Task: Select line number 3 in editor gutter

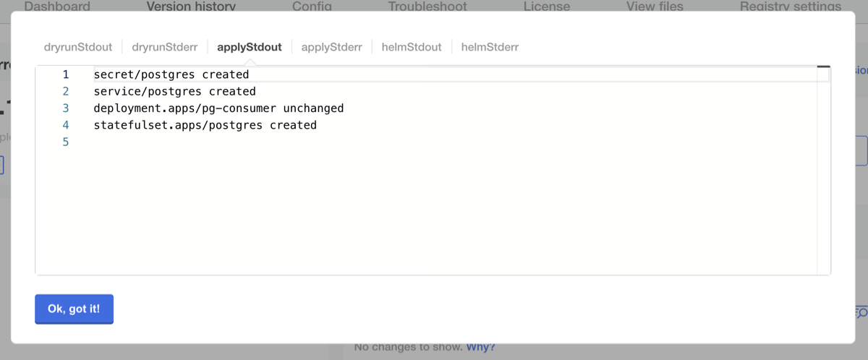Action: tap(66, 108)
